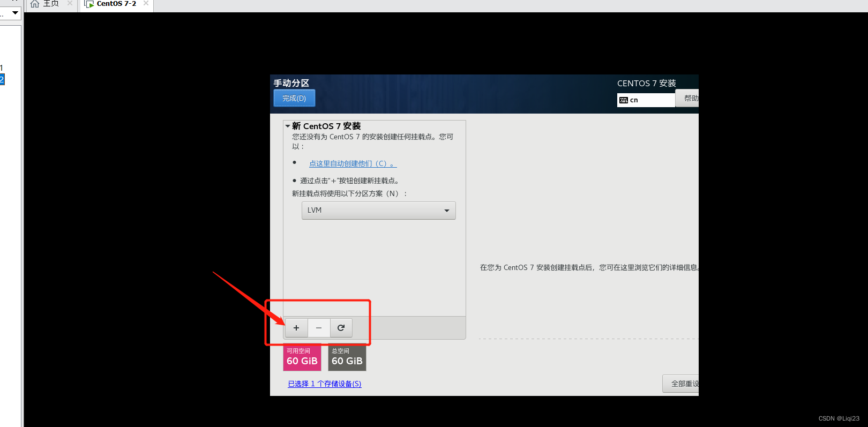868x427 pixels.
Task: Click the Done (完成) button
Action: tap(294, 98)
